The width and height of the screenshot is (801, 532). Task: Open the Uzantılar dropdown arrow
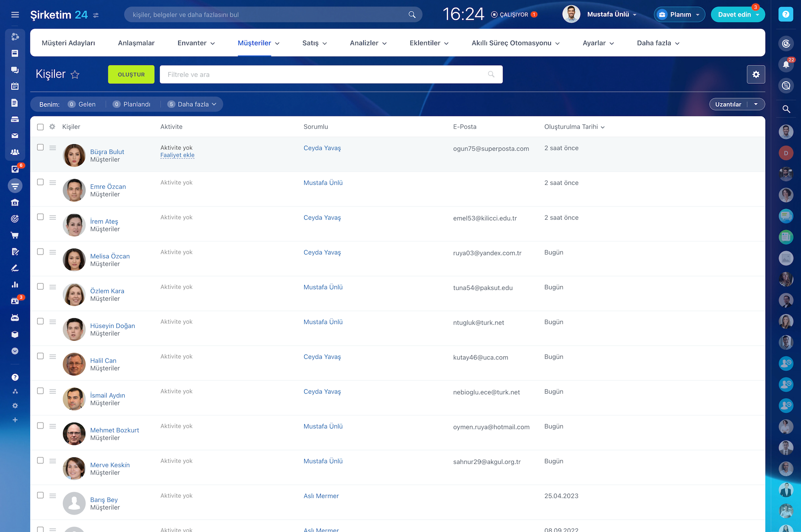[x=756, y=104]
